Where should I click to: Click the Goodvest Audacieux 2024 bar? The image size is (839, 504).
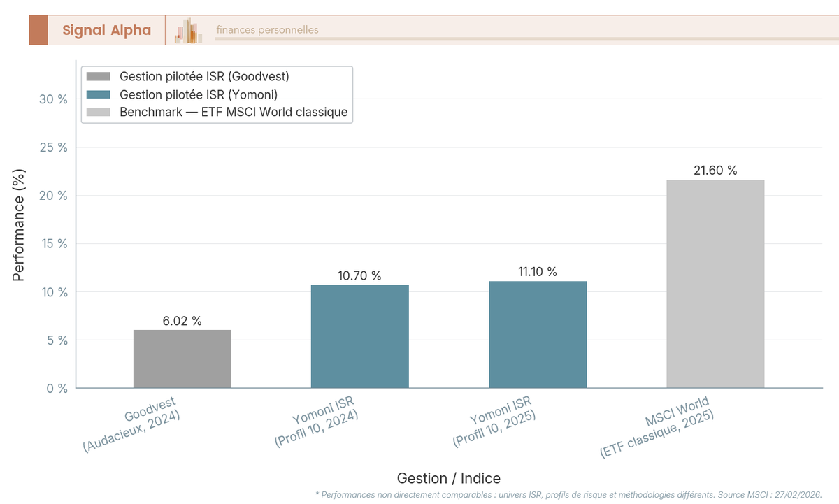pyautogui.click(x=182, y=359)
